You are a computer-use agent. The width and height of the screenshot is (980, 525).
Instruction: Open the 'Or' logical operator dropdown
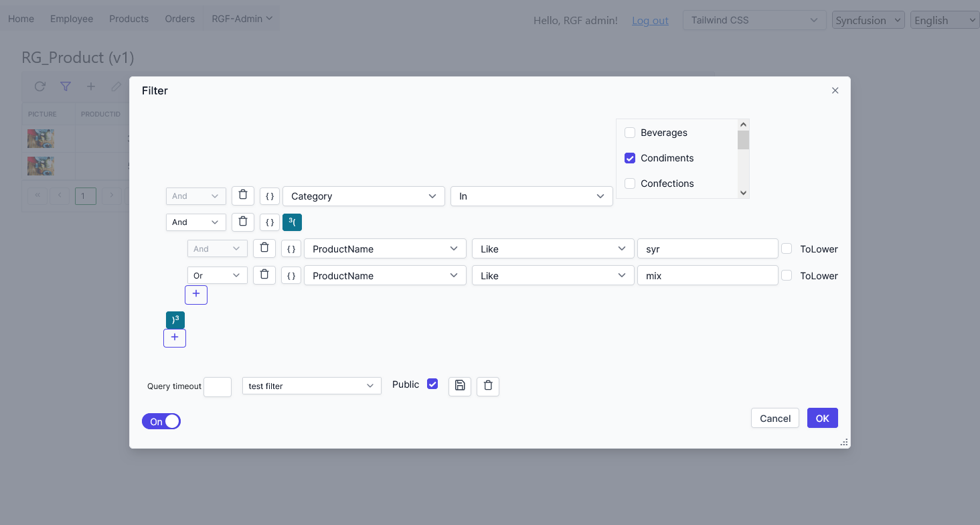217,275
